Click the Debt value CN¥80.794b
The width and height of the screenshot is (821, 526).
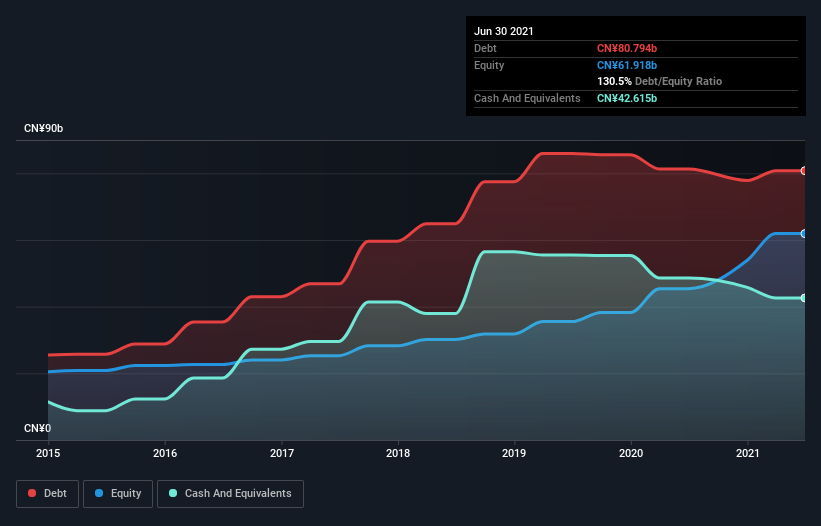[627, 48]
